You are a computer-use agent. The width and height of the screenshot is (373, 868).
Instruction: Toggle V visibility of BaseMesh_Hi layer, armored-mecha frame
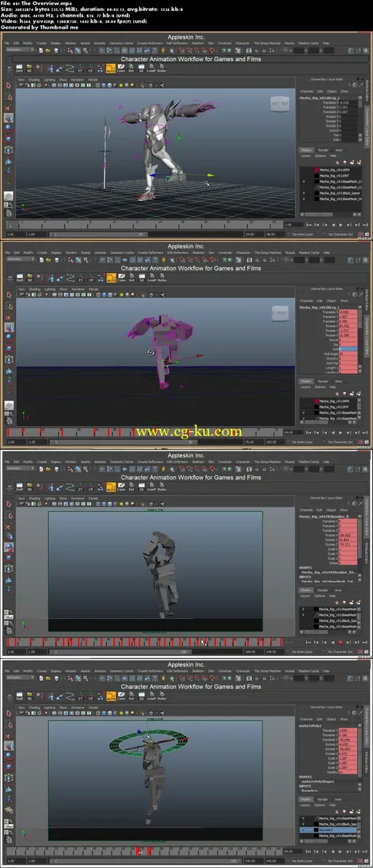[x=303, y=198]
